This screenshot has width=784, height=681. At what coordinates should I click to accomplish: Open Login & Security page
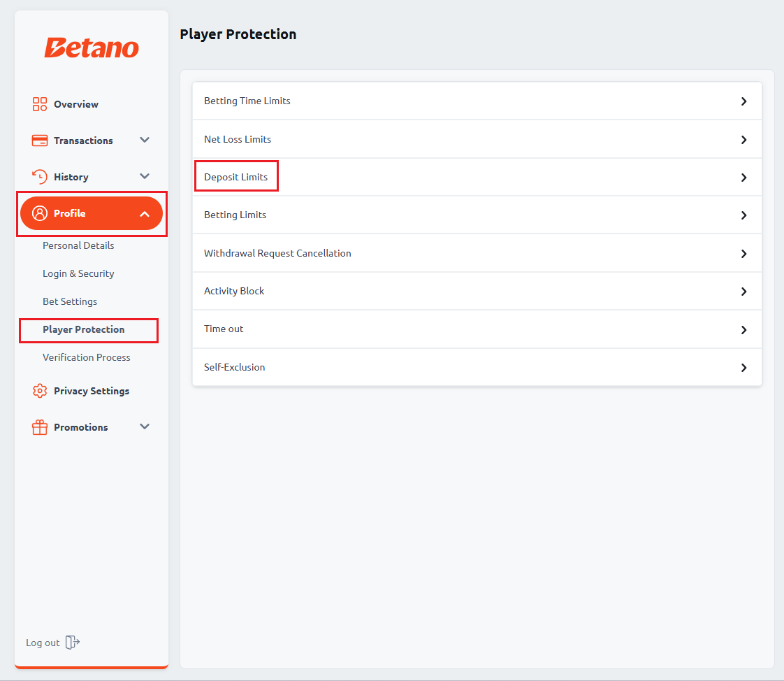pyautogui.click(x=78, y=273)
